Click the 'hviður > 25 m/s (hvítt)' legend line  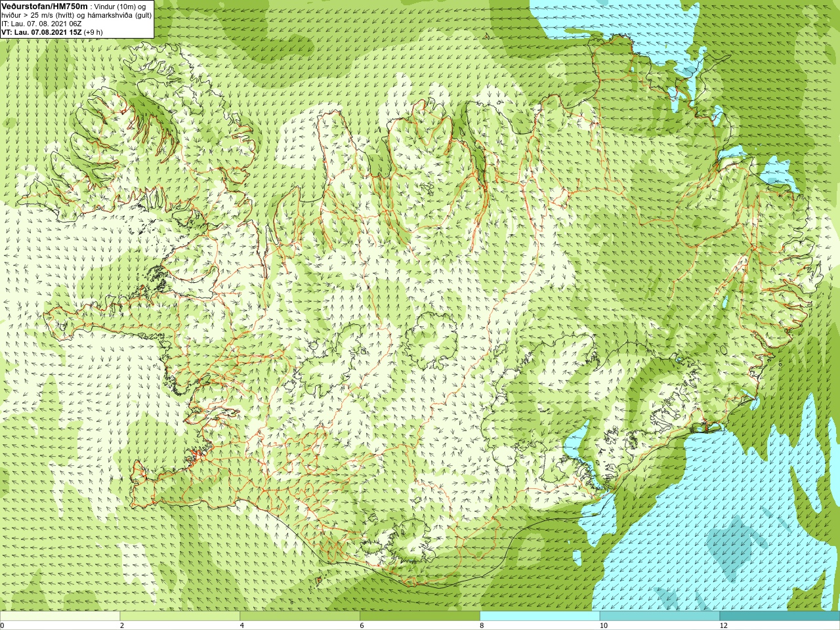pyautogui.click(x=76, y=15)
